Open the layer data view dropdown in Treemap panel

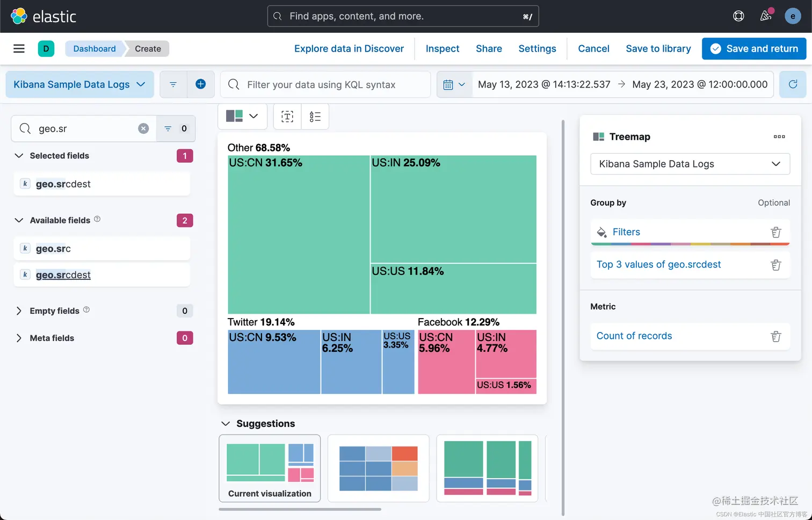click(690, 164)
